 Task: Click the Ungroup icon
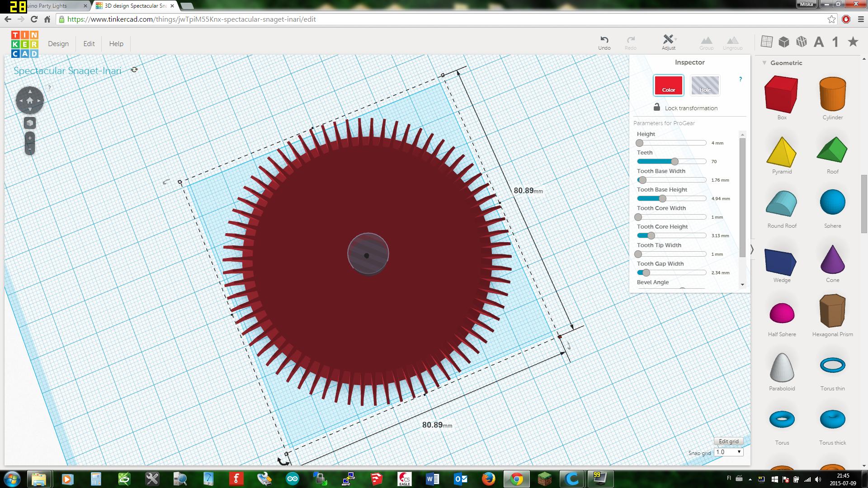732,42
